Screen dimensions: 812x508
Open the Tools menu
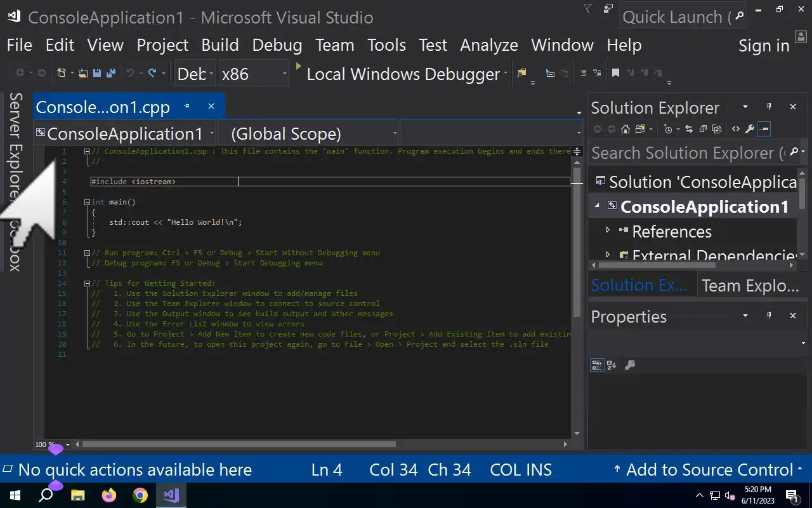tap(386, 45)
